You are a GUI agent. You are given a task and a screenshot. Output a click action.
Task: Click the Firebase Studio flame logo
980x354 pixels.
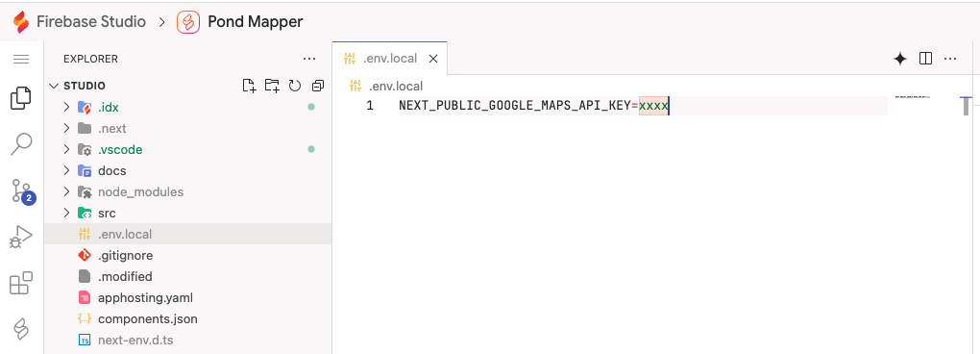coord(21,22)
